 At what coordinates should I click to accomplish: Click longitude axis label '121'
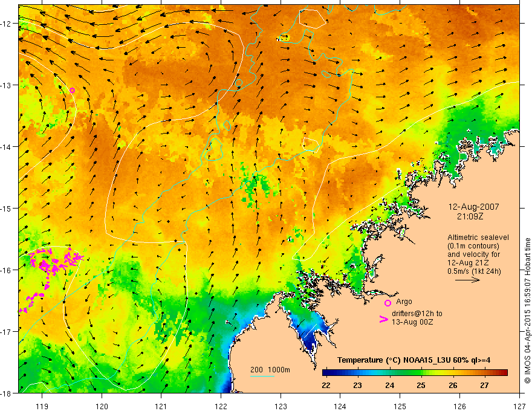tap(161, 406)
